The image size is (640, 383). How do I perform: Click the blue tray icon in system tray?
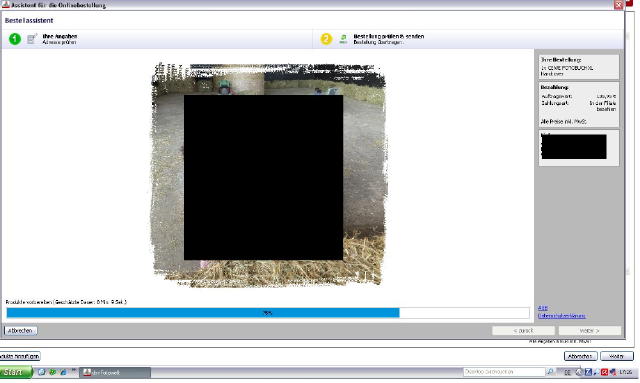(x=588, y=372)
